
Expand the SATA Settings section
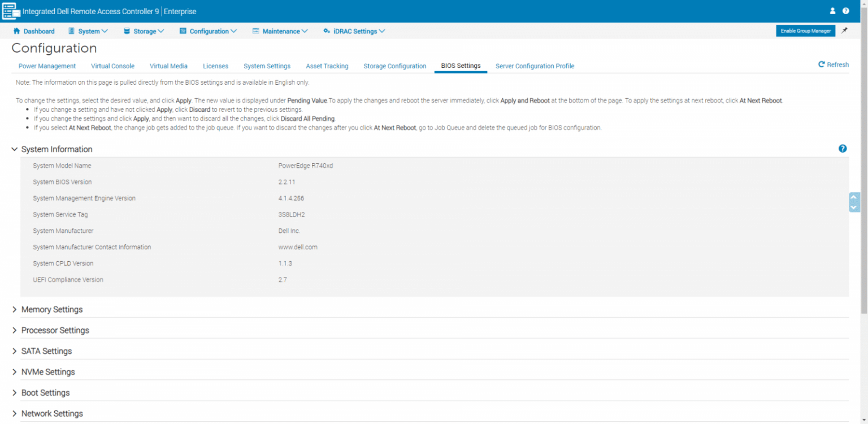(x=15, y=351)
